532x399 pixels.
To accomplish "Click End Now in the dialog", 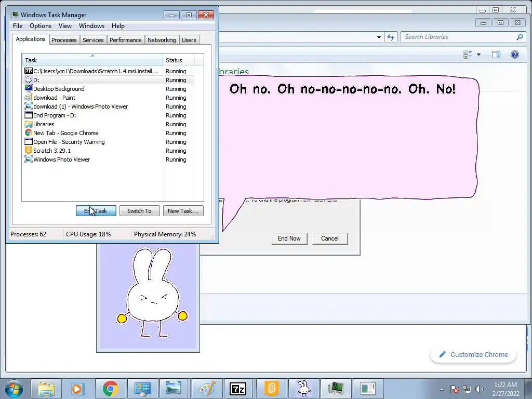I will pos(289,238).
